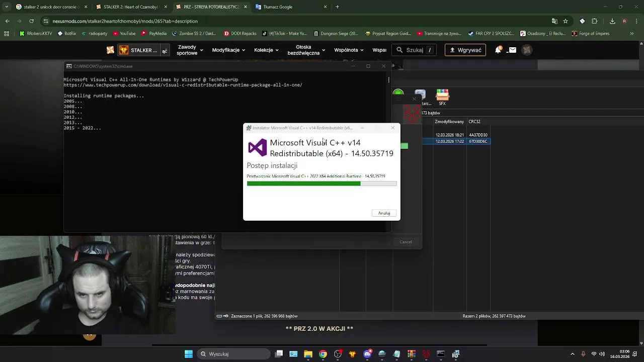Open Discord from the taskbar
Image resolution: width=644 pixels, height=362 pixels.
(x=367, y=354)
